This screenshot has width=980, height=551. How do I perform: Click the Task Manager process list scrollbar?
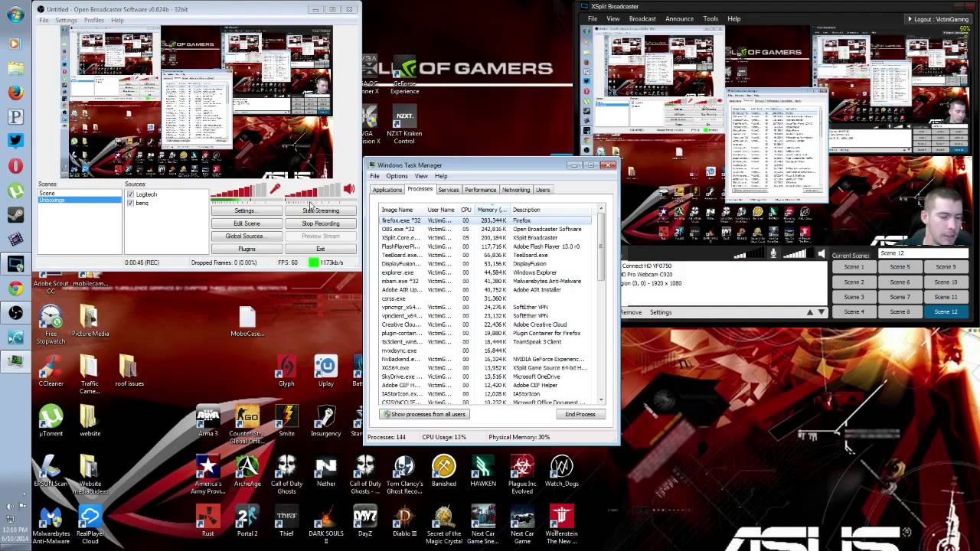601,304
